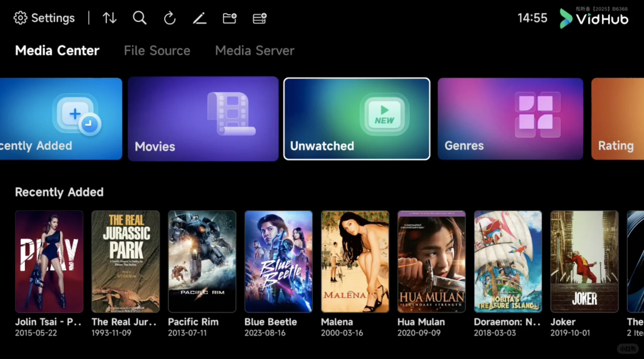Select the Hua Mulan poster
This screenshot has width=644, height=359.
tap(431, 261)
